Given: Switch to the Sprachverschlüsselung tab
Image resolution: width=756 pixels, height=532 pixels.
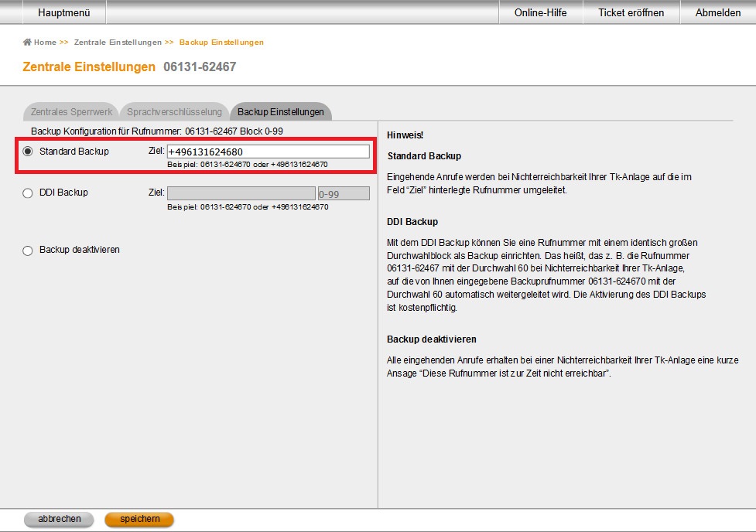Looking at the screenshot, I should click(174, 112).
